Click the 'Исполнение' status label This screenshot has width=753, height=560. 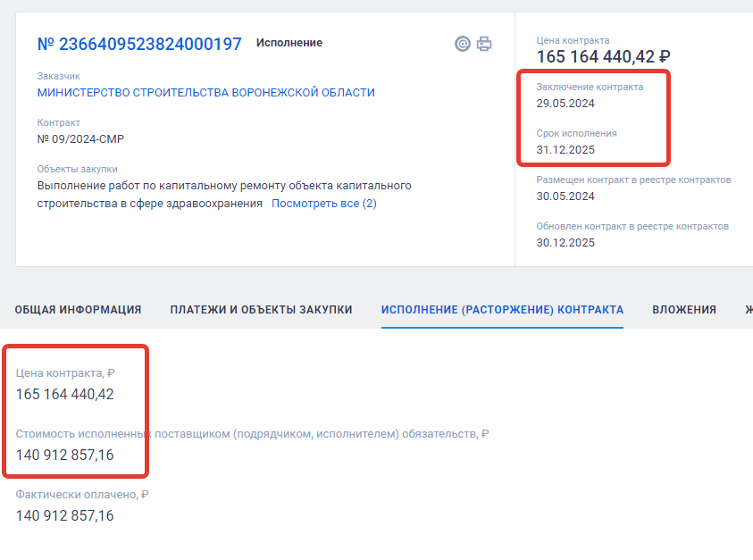(x=289, y=43)
